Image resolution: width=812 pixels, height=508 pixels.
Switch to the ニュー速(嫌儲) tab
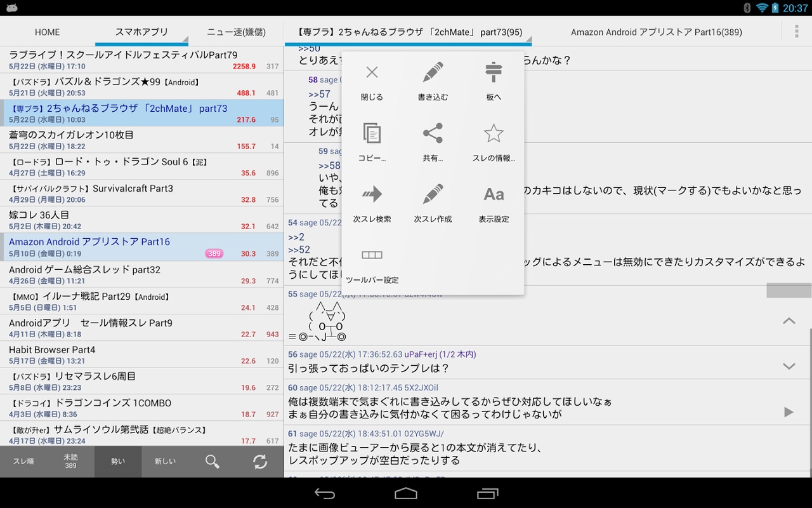pyautogui.click(x=236, y=32)
